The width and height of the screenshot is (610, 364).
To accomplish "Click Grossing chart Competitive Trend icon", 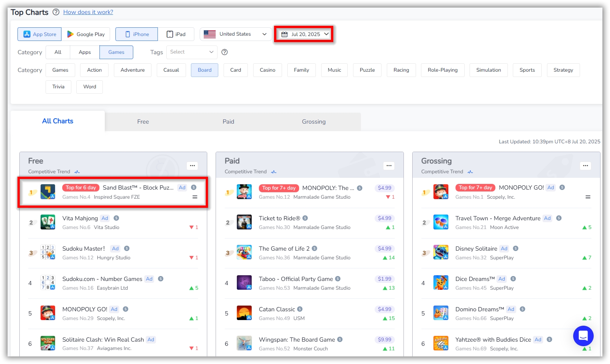I will pos(470,172).
